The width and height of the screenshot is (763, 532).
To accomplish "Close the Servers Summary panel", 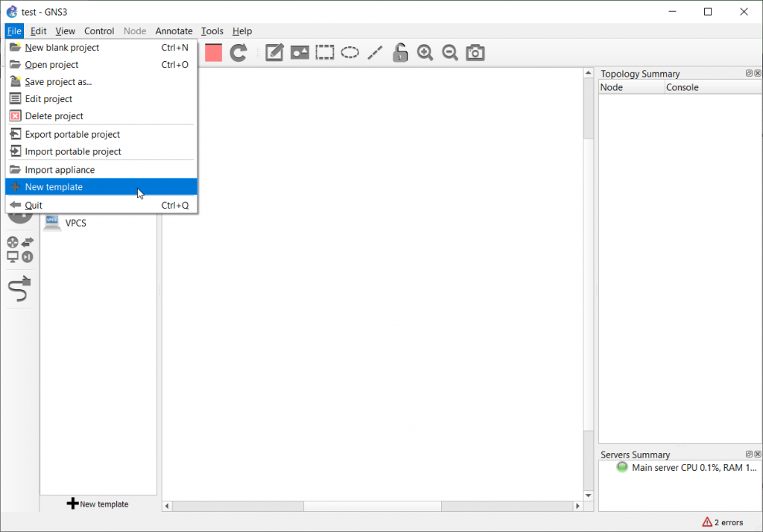I will coord(757,454).
